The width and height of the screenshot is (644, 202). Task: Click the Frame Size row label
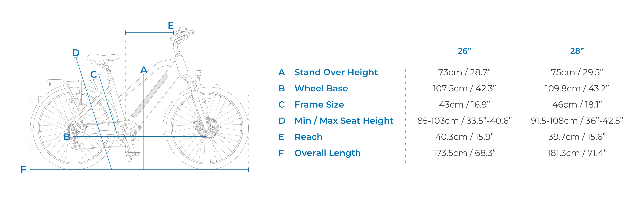[319, 104]
